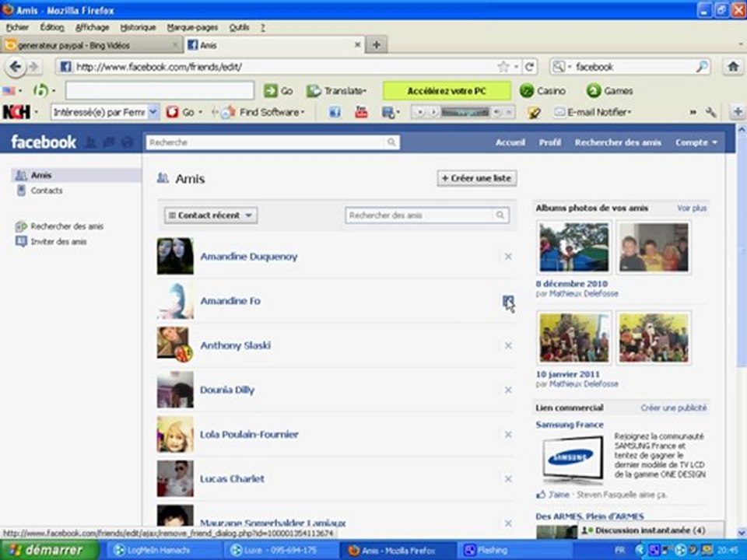Close the Amis browser tab

357,45
